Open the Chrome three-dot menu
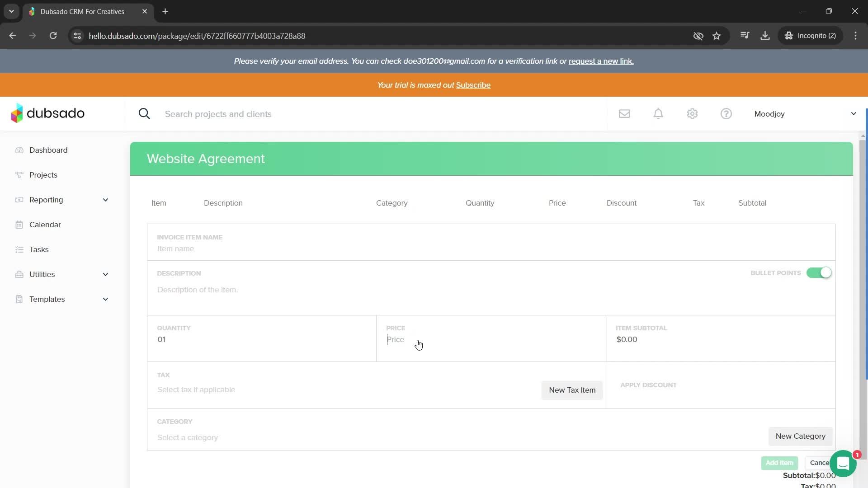Image resolution: width=868 pixels, height=488 pixels. click(855, 36)
